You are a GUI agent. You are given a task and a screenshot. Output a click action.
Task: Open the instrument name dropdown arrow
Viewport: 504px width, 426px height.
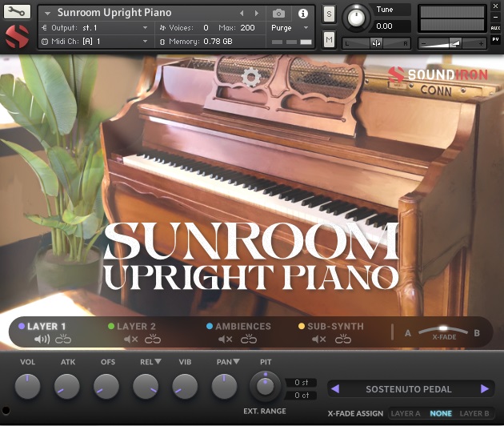[x=47, y=14]
